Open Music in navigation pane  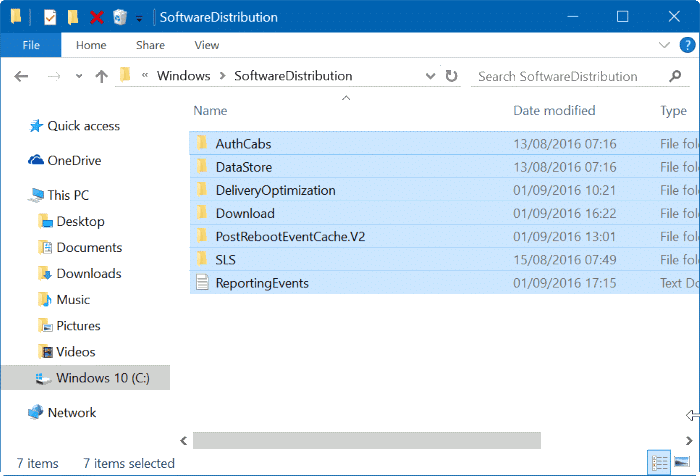pos(64,300)
